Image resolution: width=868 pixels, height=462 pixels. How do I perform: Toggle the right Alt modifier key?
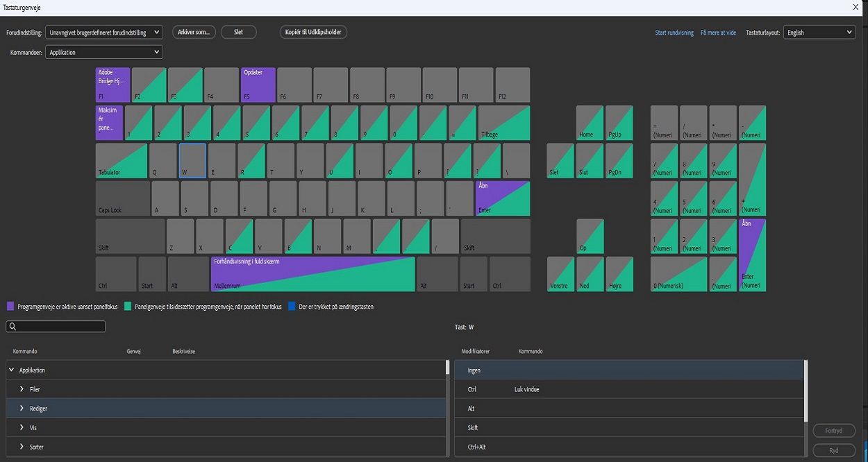[x=437, y=274]
